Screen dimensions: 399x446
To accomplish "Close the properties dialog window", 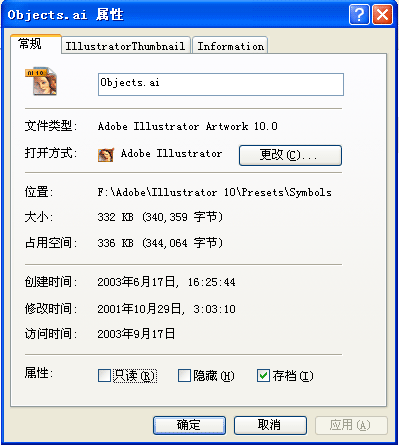I will click(x=382, y=15).
